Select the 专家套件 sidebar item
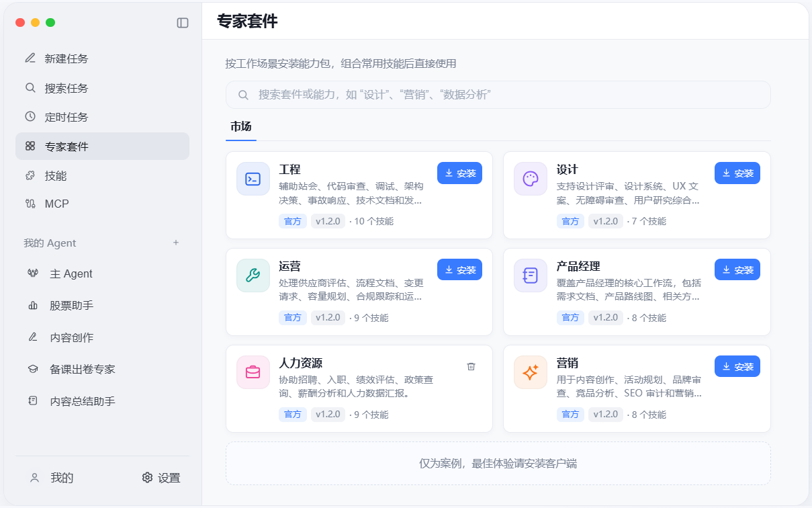Screen dimensions: 812x508 (x=102, y=146)
